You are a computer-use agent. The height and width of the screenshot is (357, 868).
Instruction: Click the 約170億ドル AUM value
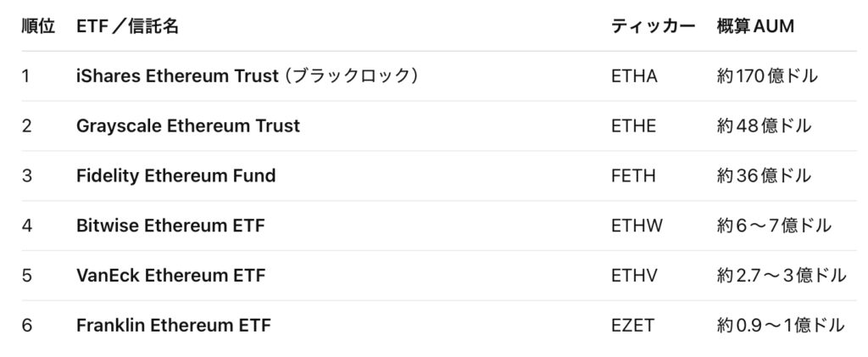[767, 76]
